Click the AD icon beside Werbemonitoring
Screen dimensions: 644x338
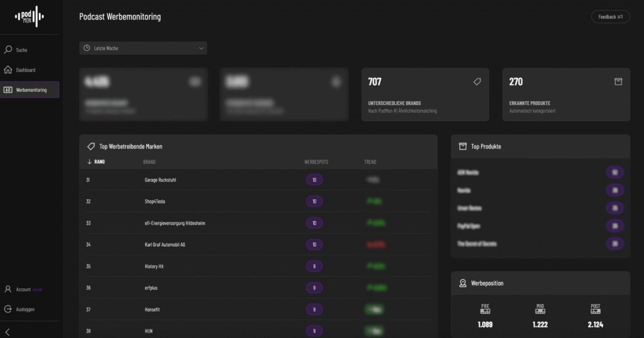[8, 90]
